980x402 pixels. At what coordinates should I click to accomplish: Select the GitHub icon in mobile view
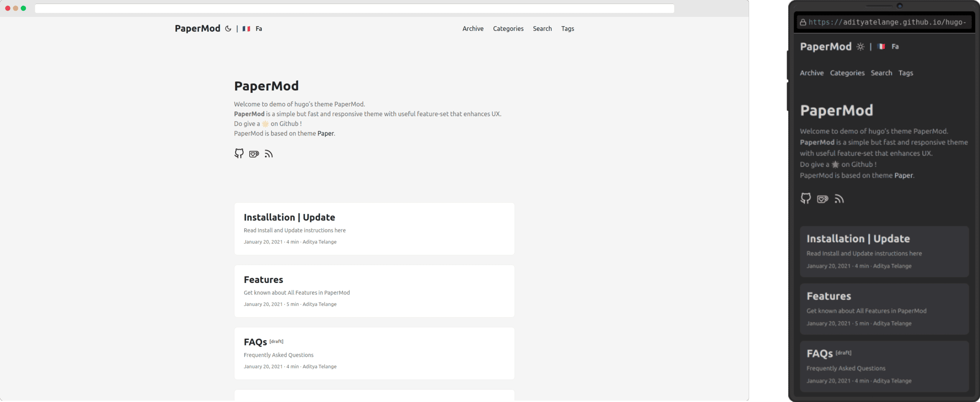click(x=806, y=199)
